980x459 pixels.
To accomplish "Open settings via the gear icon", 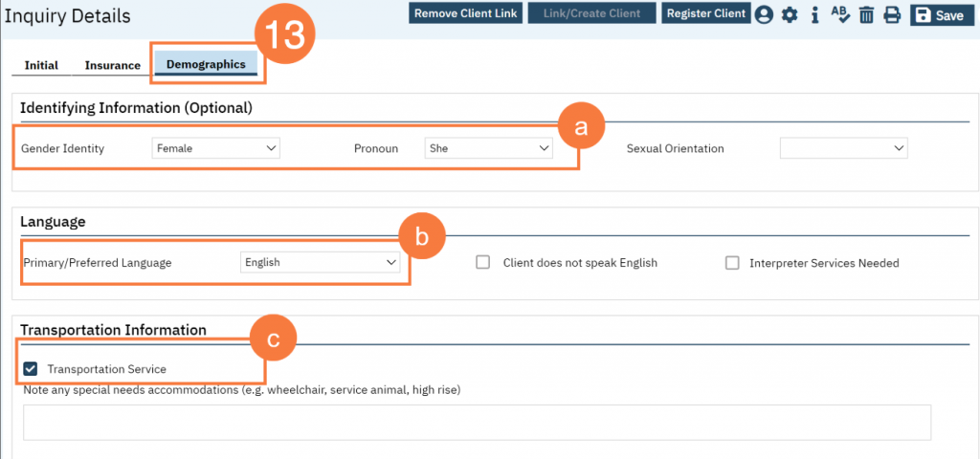I will click(790, 14).
